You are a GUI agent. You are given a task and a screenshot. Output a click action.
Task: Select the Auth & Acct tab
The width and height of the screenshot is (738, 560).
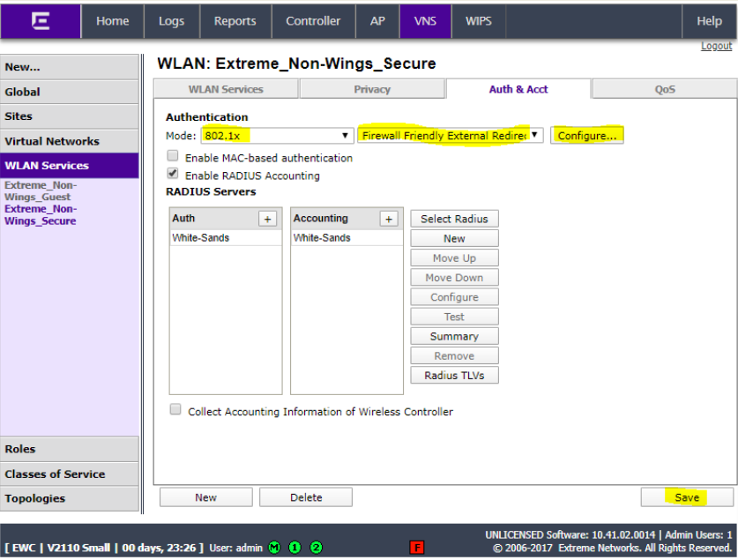pos(518,89)
